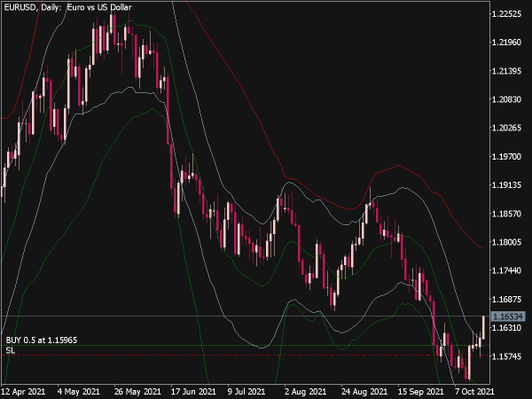Select the SL stop loss label
This screenshot has width=532, height=399.
(10, 350)
